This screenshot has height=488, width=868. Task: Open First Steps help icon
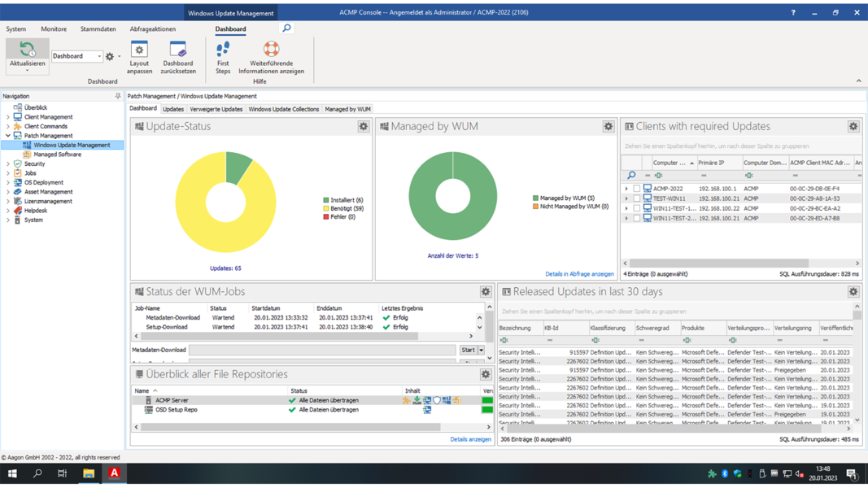223,50
